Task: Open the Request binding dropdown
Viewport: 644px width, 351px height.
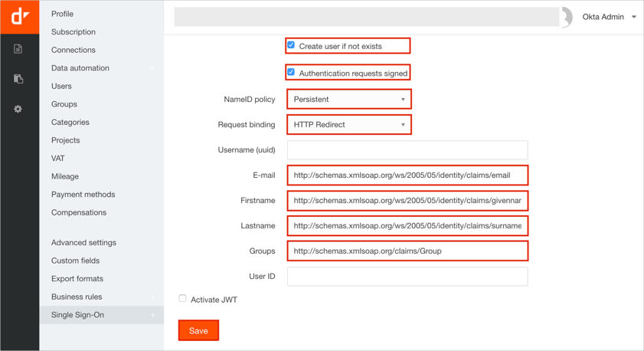Action: [348, 124]
